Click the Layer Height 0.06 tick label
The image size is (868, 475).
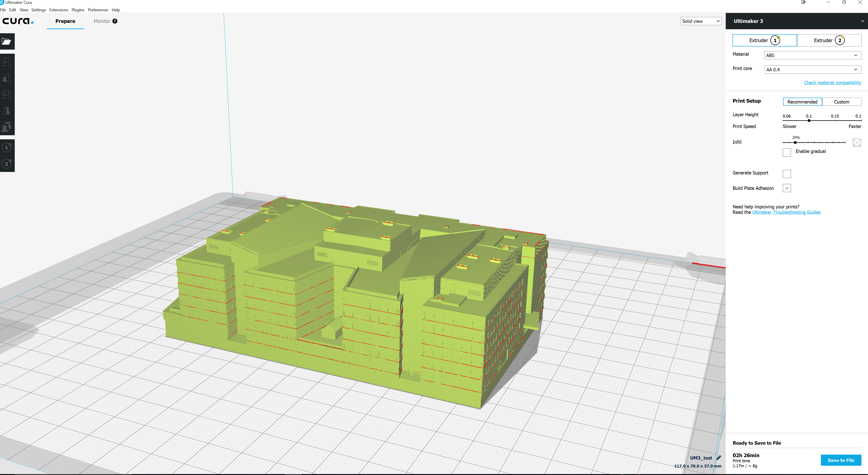tap(786, 116)
